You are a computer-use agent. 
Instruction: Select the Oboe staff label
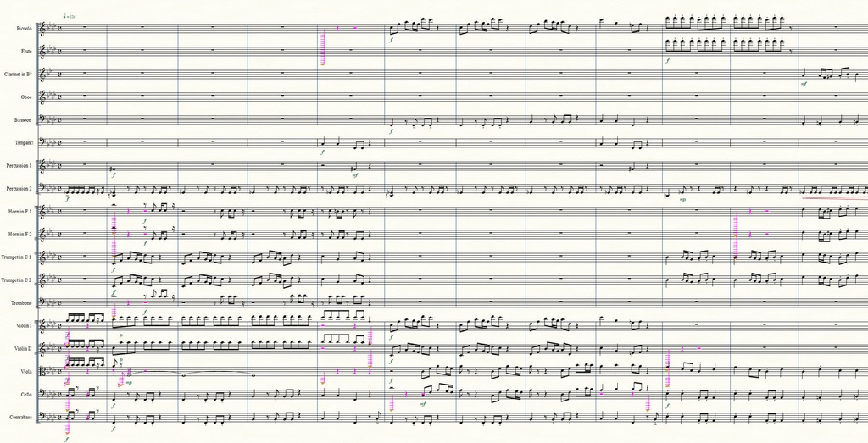click(25, 97)
